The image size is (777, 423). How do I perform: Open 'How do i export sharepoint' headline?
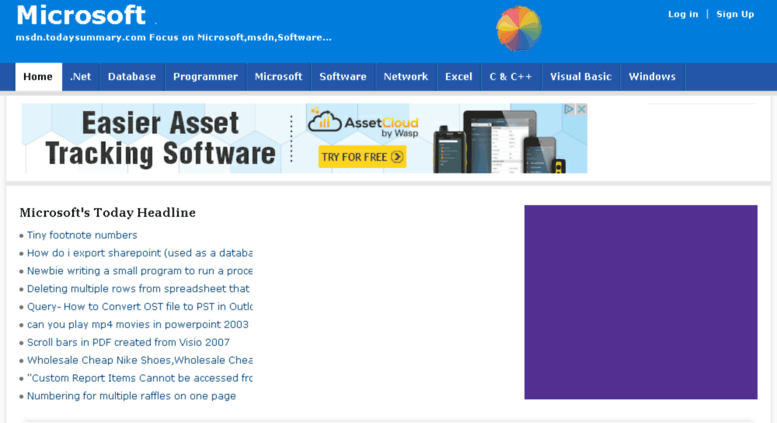140,253
